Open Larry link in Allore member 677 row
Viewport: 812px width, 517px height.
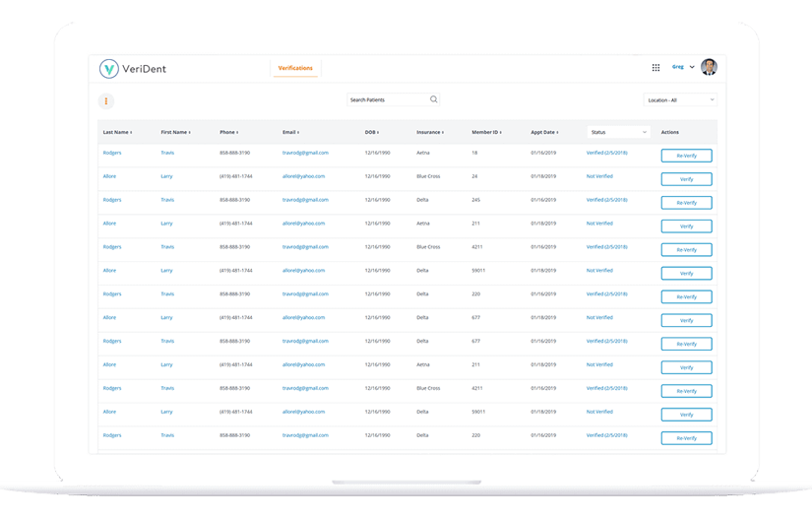tap(166, 317)
